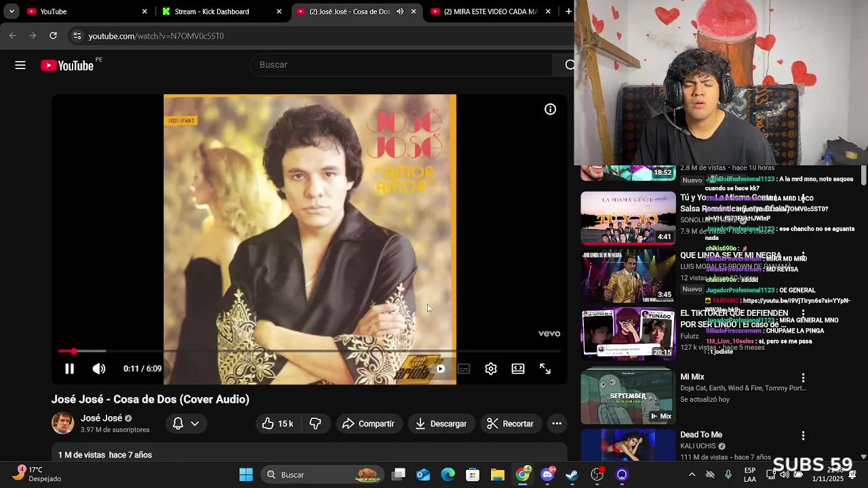Open Dead To Me video title
The width and height of the screenshot is (868, 488).
701,434
